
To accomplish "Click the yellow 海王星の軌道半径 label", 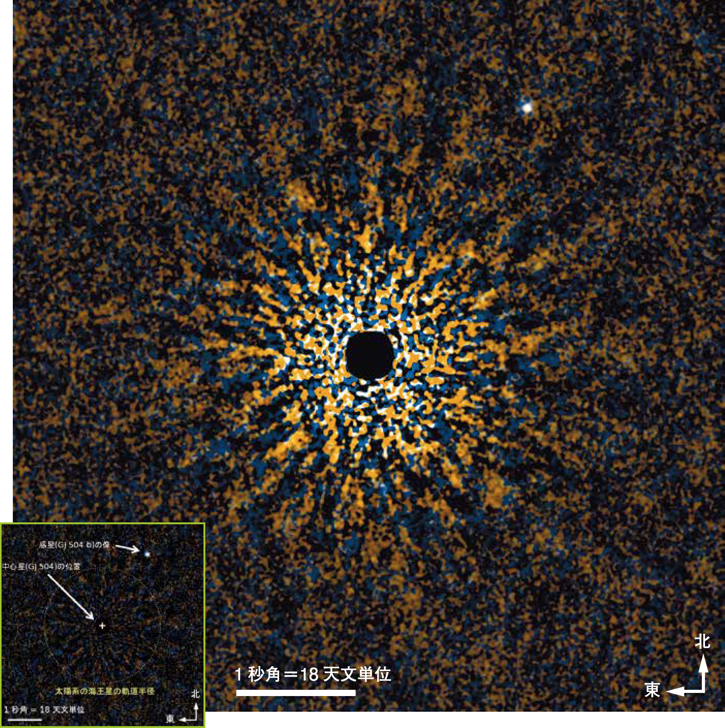I will [105, 691].
